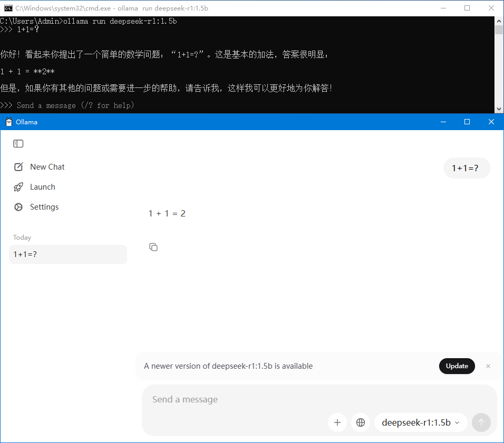Click the cmd scrollbar thumb
The image size is (504, 443).
(x=499, y=29)
